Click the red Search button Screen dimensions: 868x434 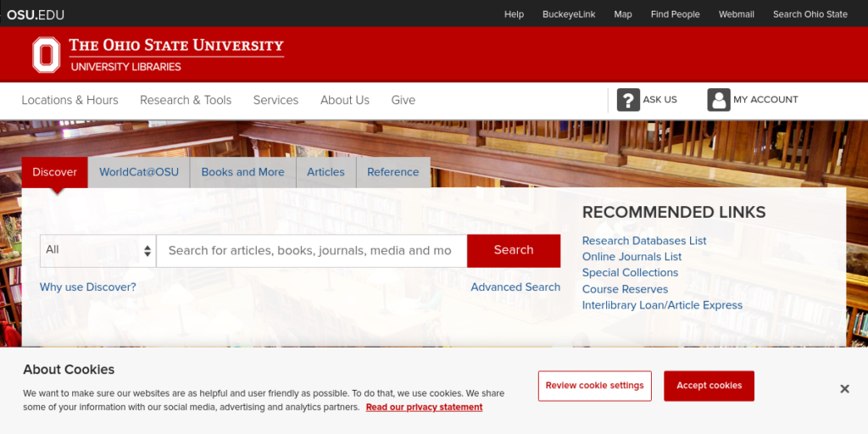(514, 250)
